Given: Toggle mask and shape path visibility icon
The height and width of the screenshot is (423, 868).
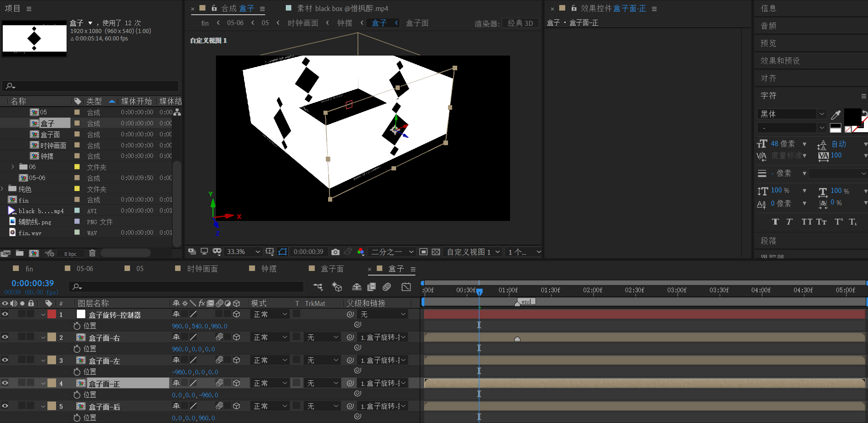Looking at the screenshot, I should (x=283, y=252).
